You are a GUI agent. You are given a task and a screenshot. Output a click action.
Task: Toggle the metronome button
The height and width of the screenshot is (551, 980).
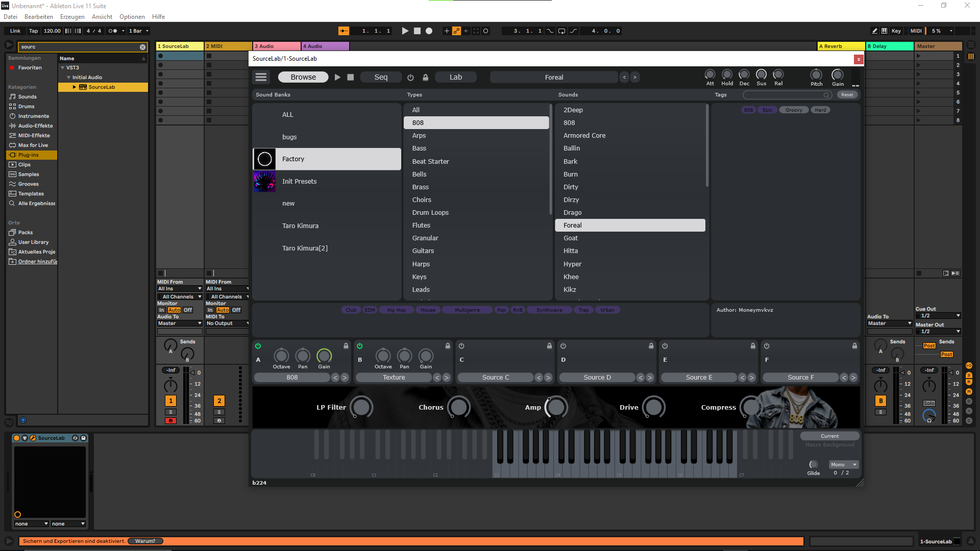(x=113, y=31)
